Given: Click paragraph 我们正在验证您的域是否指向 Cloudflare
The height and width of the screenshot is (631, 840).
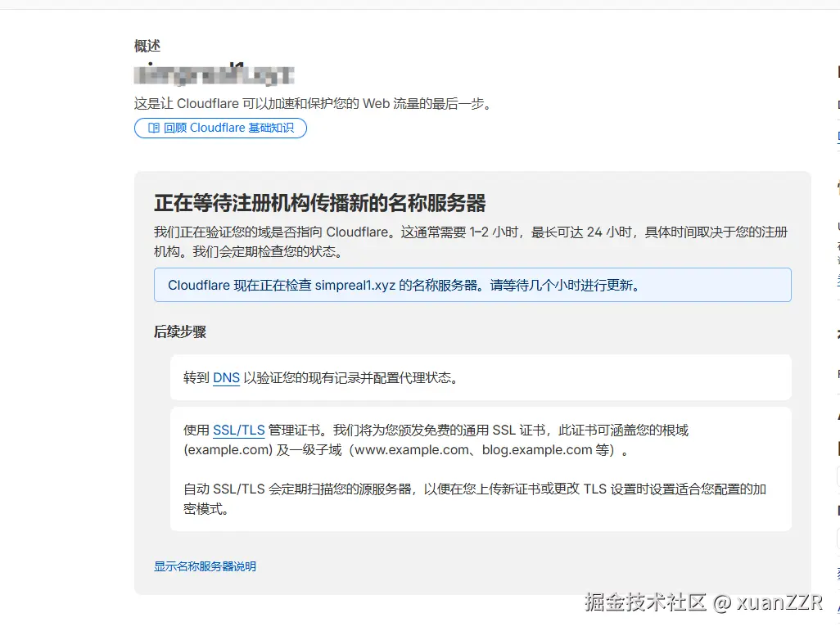Looking at the screenshot, I should pos(471,241).
